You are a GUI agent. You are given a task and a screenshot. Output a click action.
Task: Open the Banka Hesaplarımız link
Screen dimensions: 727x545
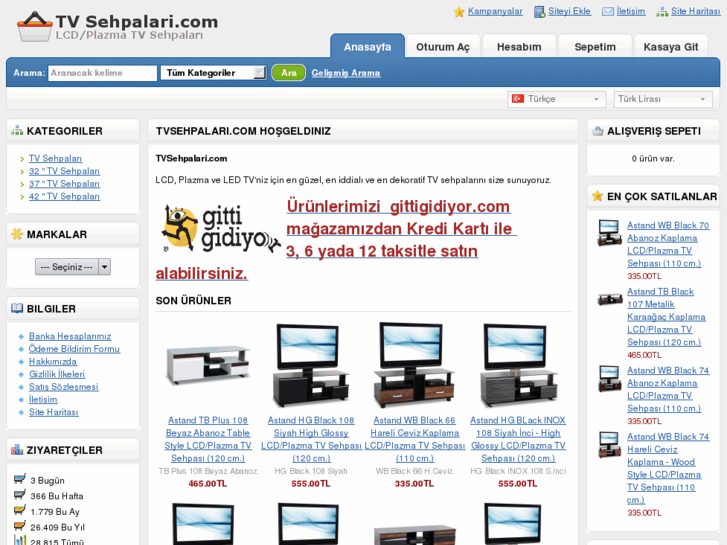70,336
